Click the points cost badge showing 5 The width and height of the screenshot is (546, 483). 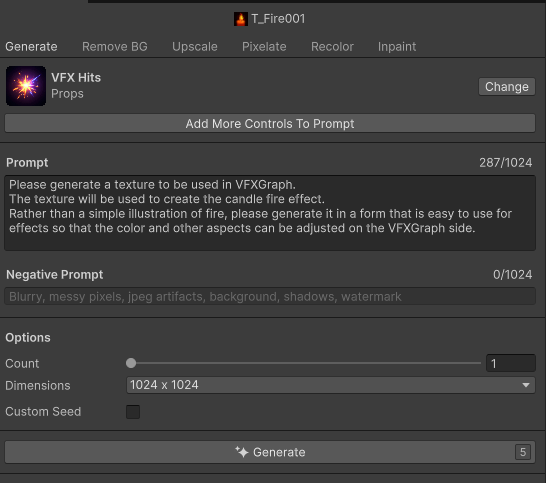point(523,452)
